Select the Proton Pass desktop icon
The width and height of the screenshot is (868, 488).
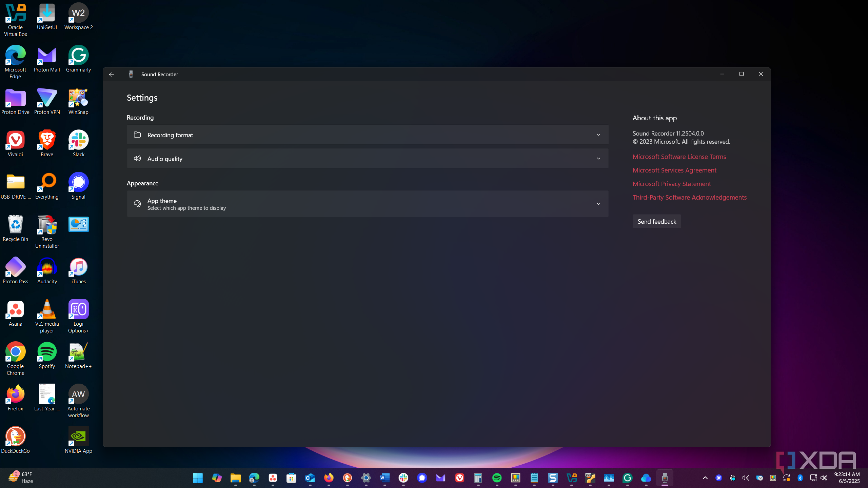15,270
